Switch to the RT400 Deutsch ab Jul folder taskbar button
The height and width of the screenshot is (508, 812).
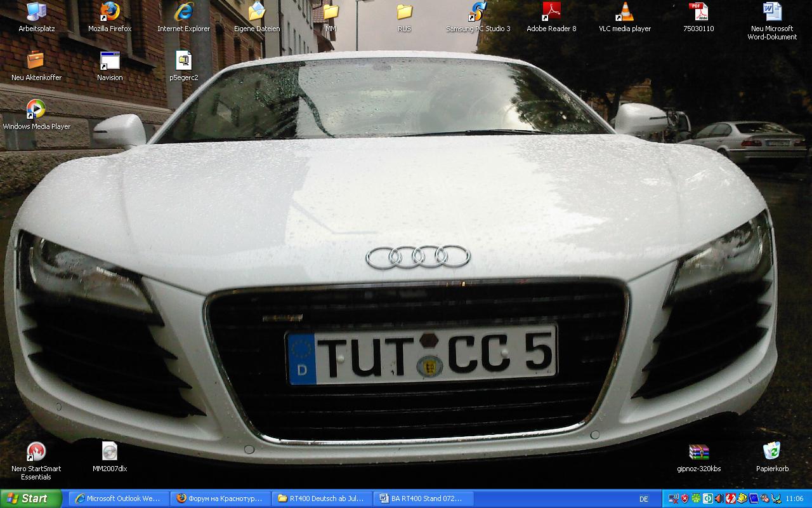[322, 498]
